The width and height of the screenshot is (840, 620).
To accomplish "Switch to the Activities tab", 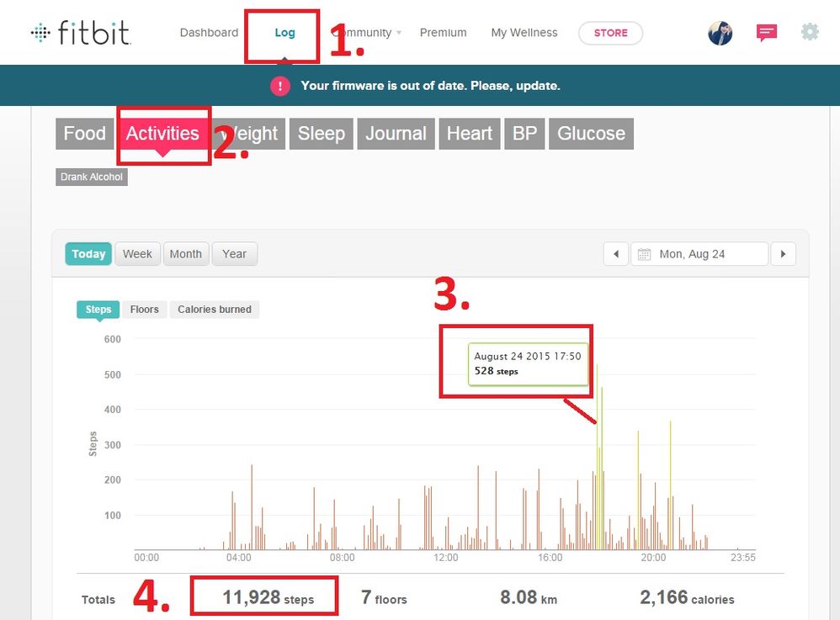I will [162, 133].
